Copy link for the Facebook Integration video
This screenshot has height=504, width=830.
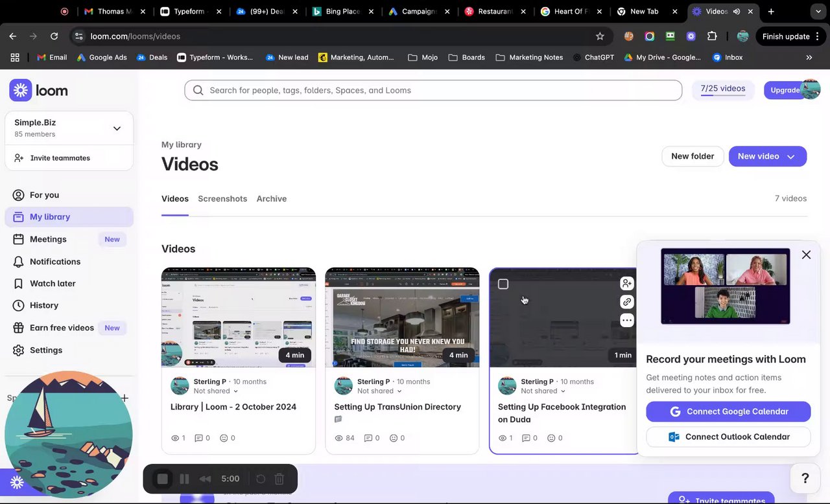626,302
